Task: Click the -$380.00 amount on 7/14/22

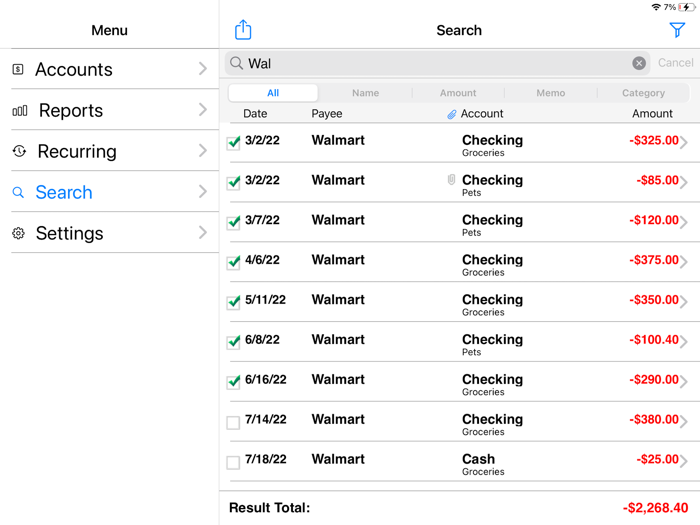Action: click(654, 419)
